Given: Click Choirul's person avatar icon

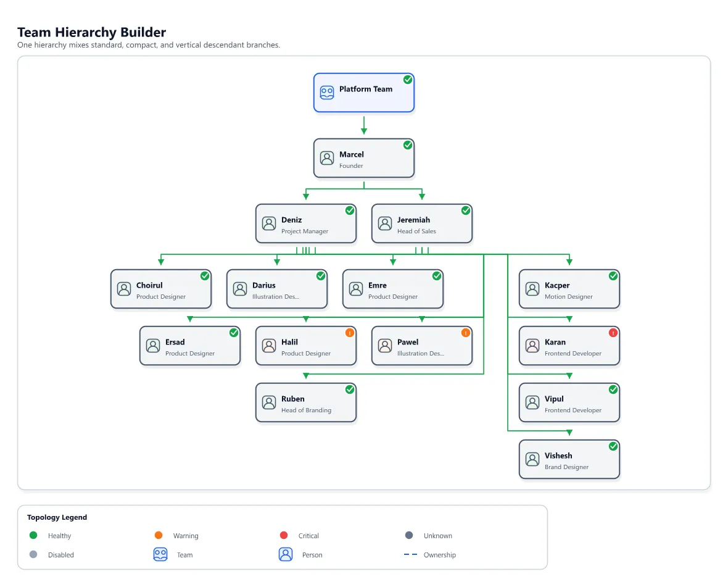Looking at the screenshot, I should [124, 289].
